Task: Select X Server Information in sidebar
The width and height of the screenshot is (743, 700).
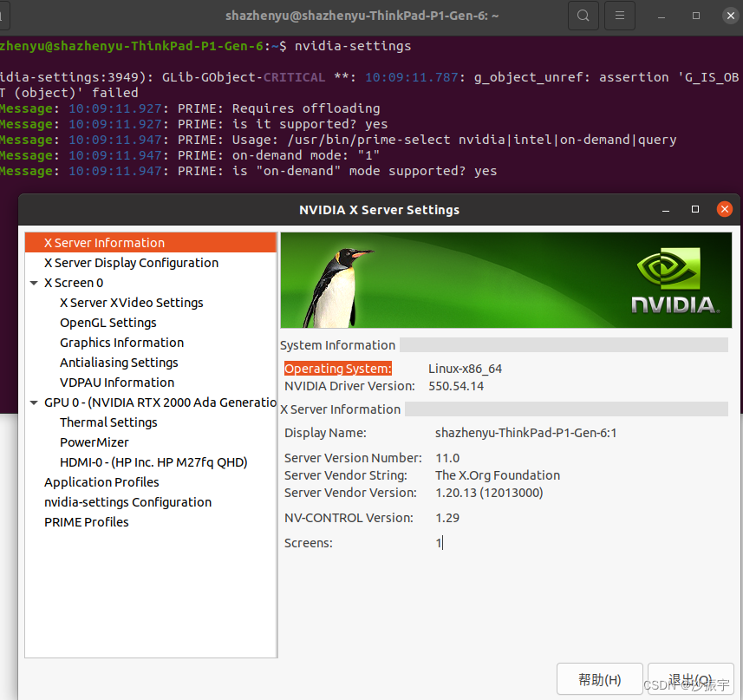Action: point(151,243)
